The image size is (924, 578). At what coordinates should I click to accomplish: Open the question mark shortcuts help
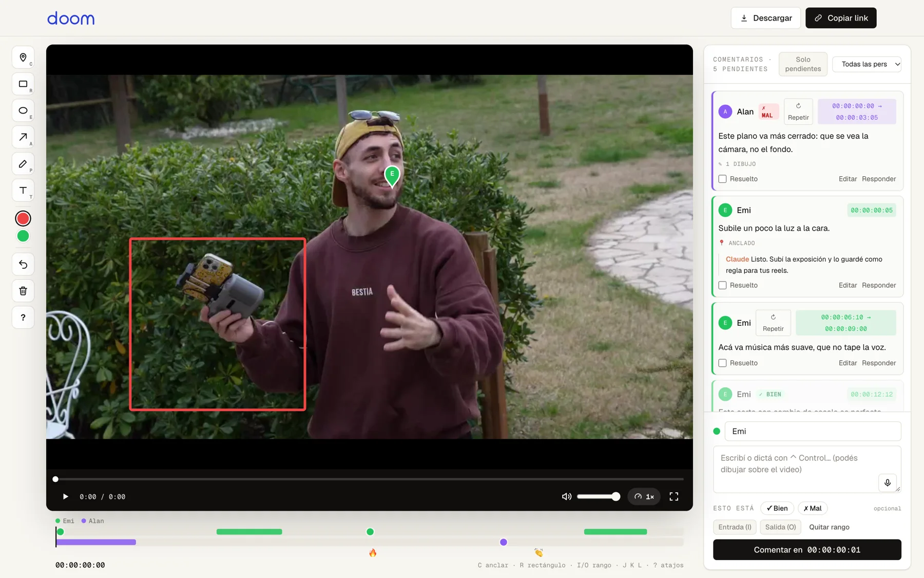(x=23, y=318)
